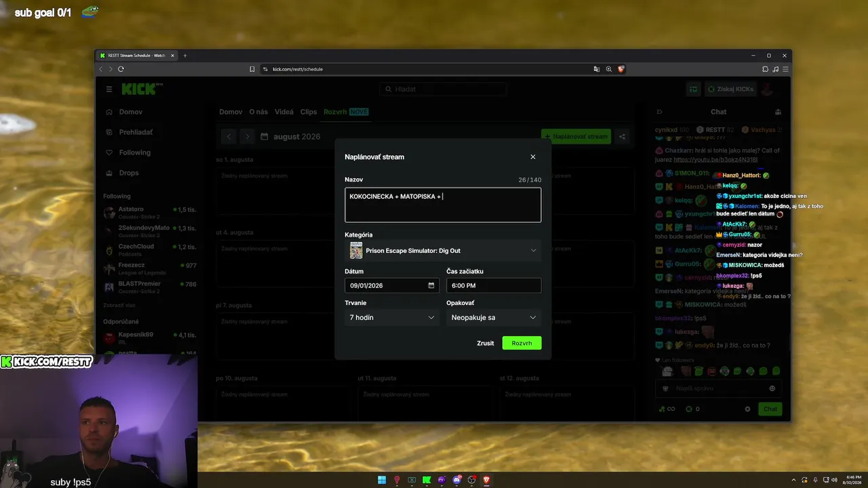This screenshot has width=868, height=488.
Task: Click into the Nazov stream title field
Action: [x=443, y=205]
